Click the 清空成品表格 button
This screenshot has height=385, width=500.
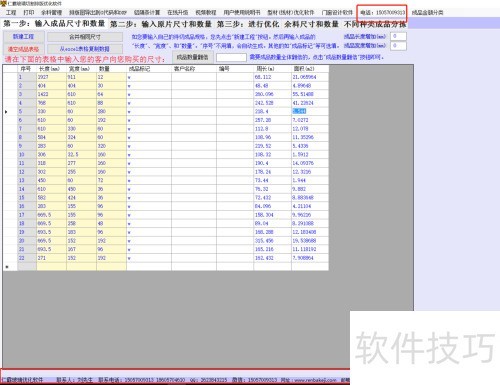[23, 49]
